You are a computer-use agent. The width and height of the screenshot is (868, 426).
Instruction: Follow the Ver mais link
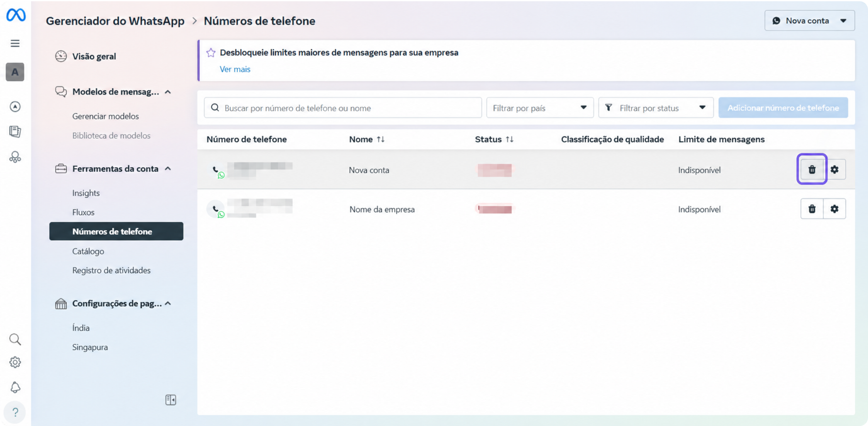tap(235, 69)
